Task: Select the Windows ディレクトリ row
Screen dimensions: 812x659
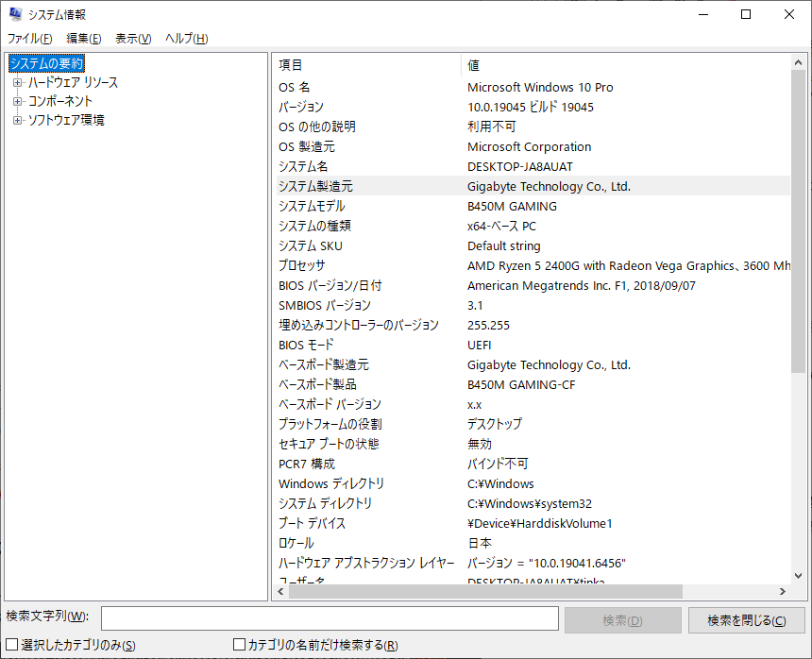Action: click(533, 484)
